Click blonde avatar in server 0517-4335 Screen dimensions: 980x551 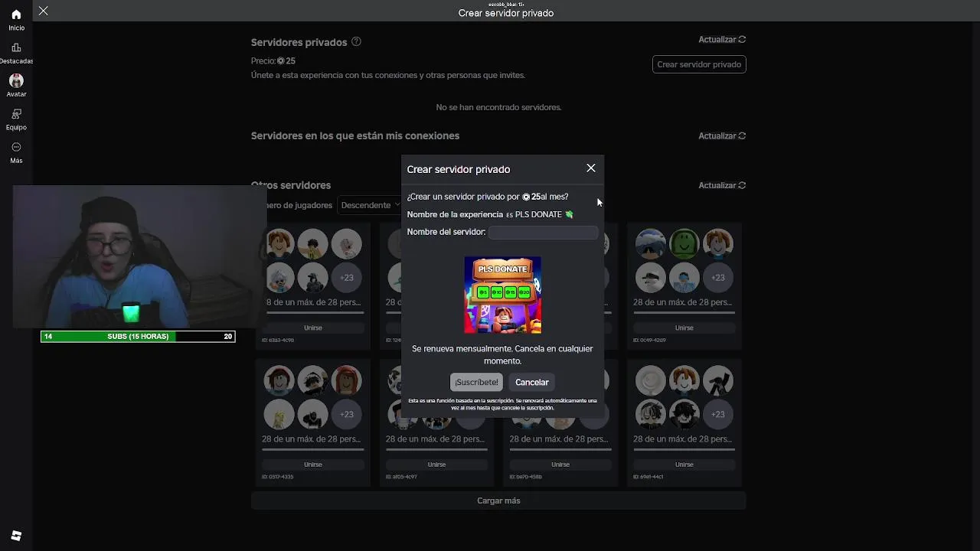279,414
